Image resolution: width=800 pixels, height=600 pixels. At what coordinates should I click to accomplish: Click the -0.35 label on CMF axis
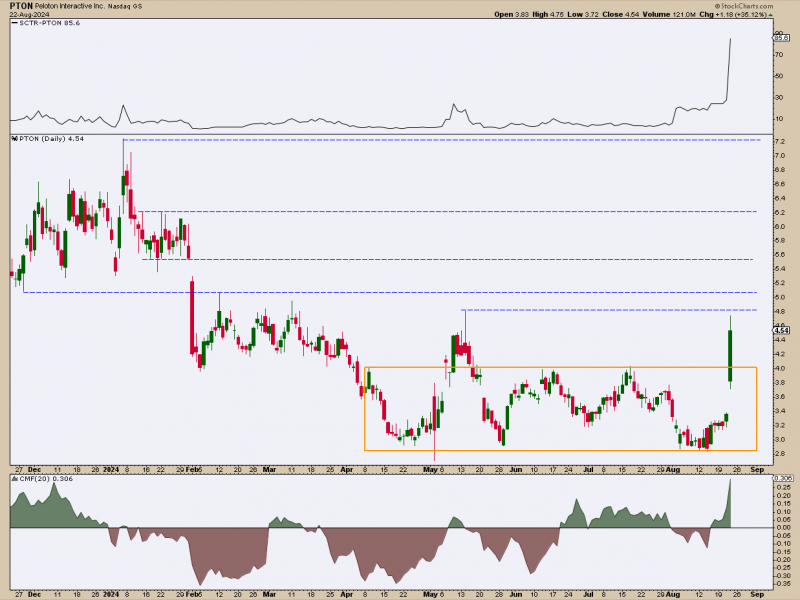[782, 584]
